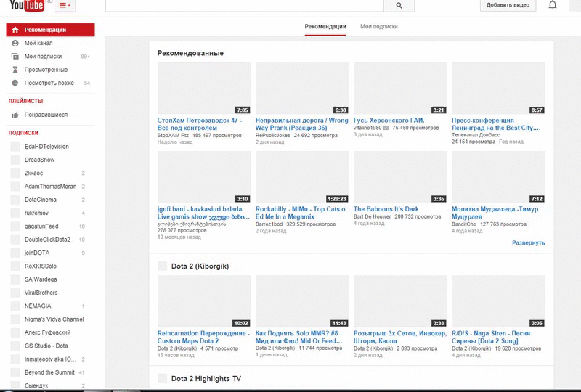Click the search magnifier button
The height and width of the screenshot is (392, 581).
coord(399,5)
